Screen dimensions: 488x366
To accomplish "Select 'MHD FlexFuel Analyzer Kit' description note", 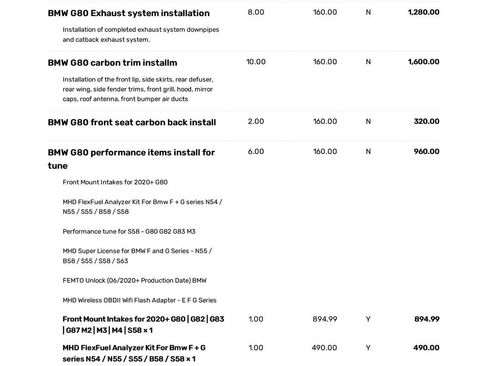I will point(142,207).
